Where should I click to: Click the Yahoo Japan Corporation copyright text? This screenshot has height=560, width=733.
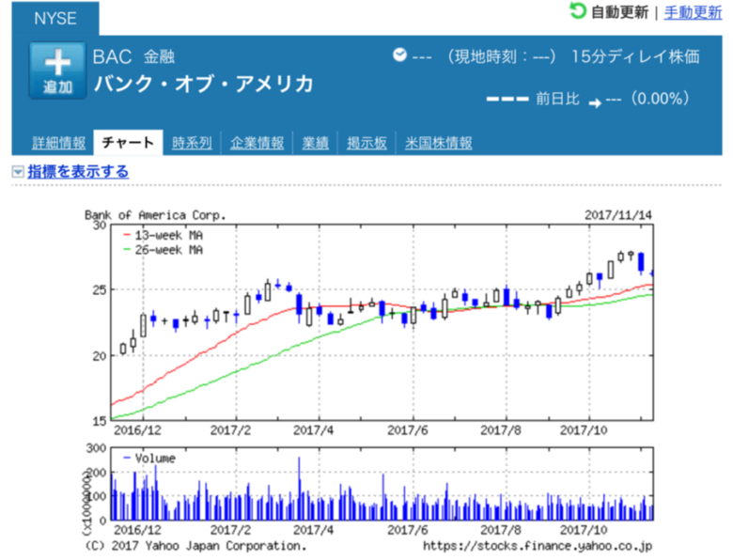(x=195, y=546)
